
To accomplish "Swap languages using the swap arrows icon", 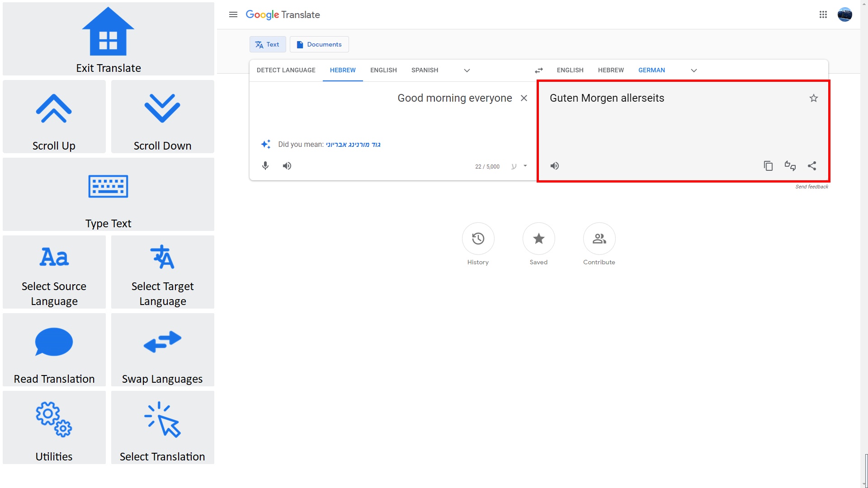I will click(x=538, y=70).
